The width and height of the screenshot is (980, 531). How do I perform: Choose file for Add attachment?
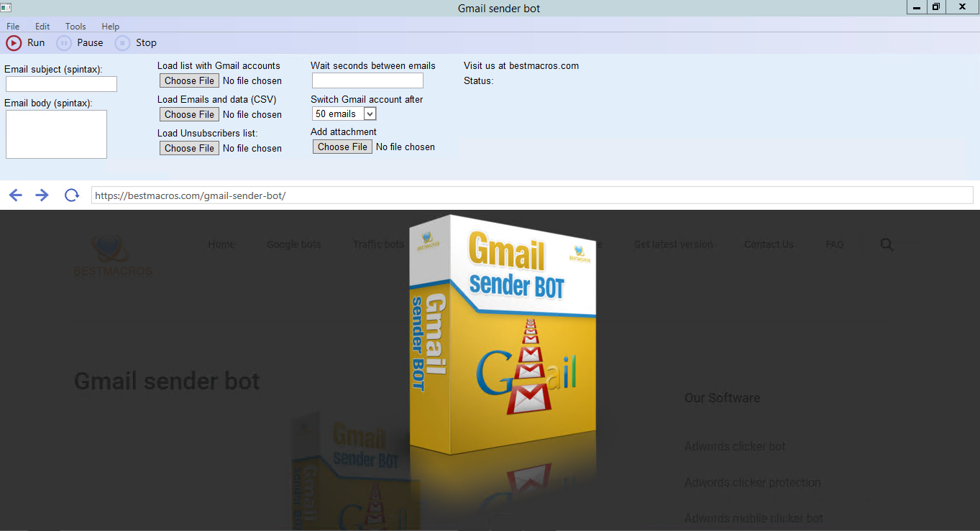pyautogui.click(x=342, y=147)
